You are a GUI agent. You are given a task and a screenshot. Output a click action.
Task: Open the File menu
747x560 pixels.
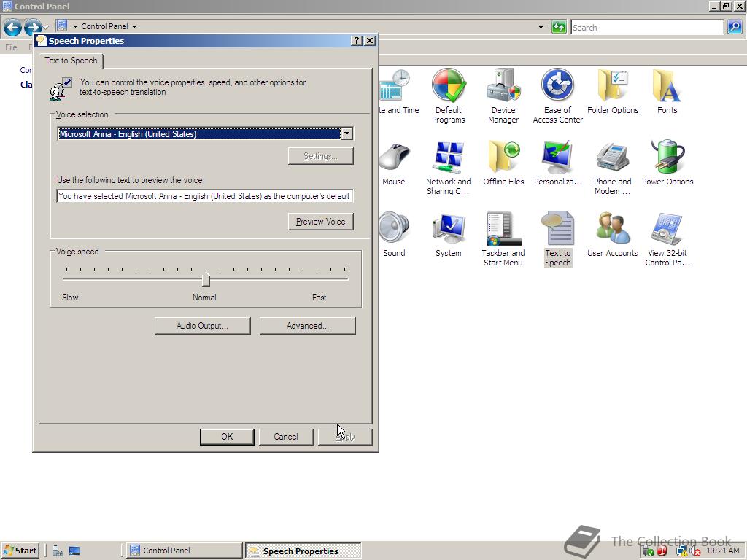11,47
